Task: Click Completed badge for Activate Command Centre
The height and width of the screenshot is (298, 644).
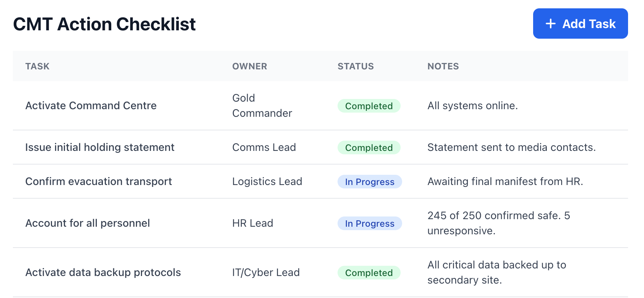Action: (369, 106)
